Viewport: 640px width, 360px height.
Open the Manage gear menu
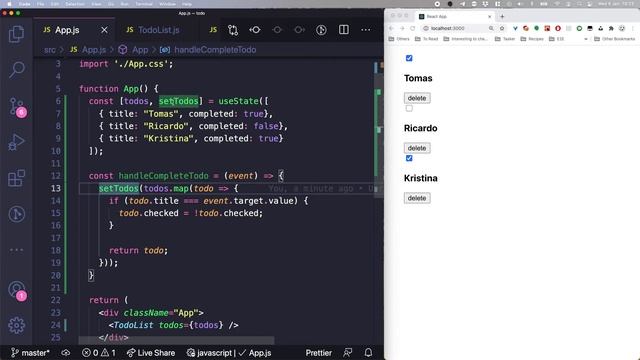(16, 325)
